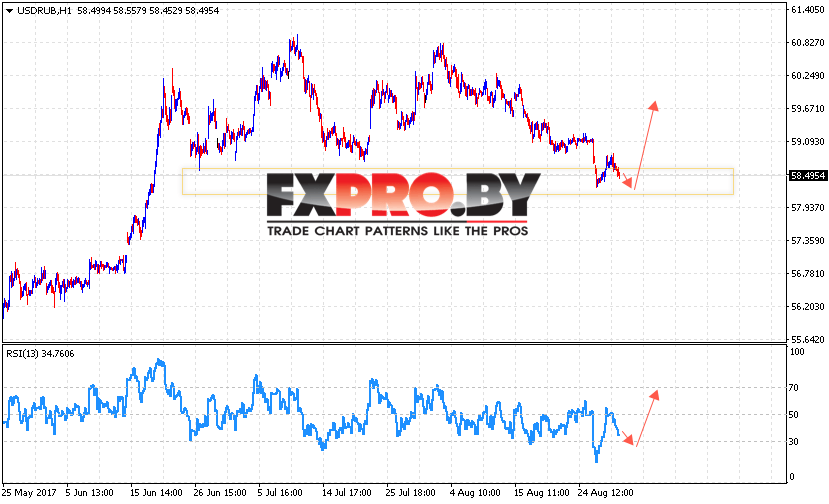Click the RSI(13) 34.7606 indicator label
The width and height of the screenshot is (829, 504).
40,354
